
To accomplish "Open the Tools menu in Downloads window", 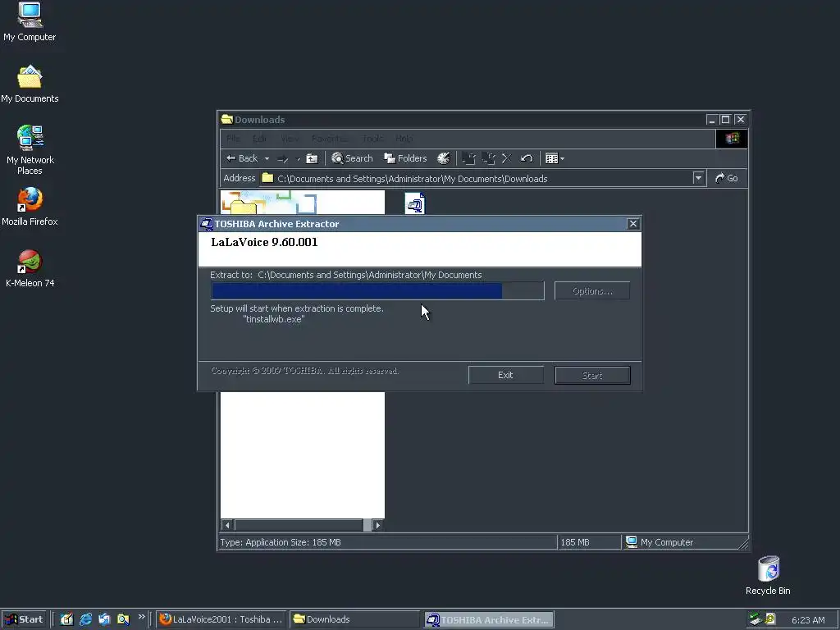I will (372, 139).
